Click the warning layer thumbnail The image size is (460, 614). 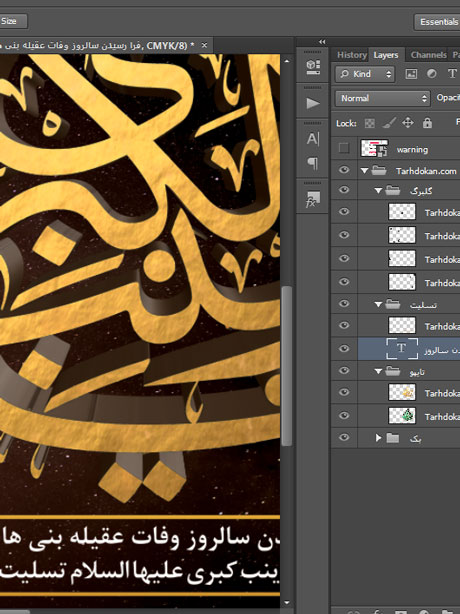point(374,148)
